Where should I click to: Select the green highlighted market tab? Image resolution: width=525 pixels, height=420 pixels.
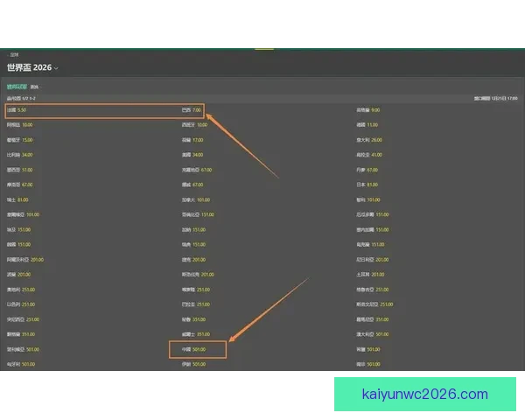pos(17,87)
